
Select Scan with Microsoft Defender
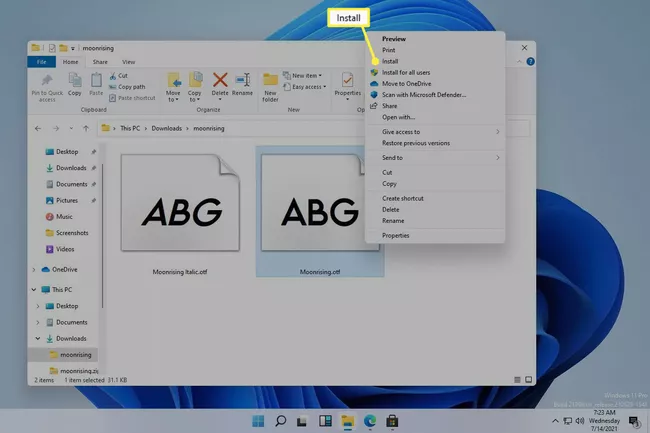click(x=424, y=94)
